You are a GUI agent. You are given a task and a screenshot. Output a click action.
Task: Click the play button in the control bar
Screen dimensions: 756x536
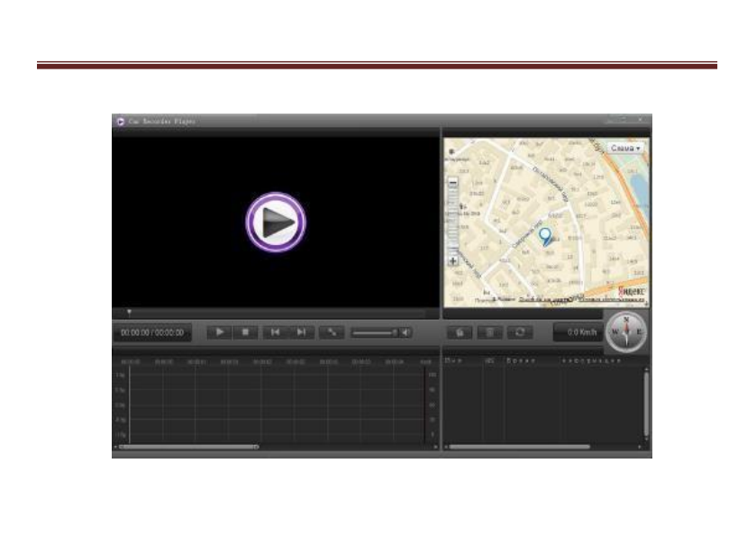pos(219,332)
